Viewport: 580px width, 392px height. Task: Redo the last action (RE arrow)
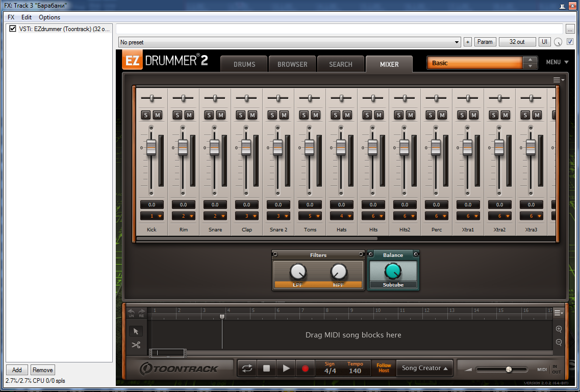[x=141, y=313]
